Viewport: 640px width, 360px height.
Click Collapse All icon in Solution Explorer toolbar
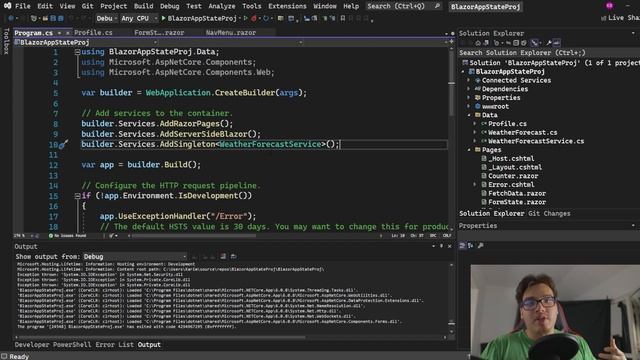tap(516, 43)
